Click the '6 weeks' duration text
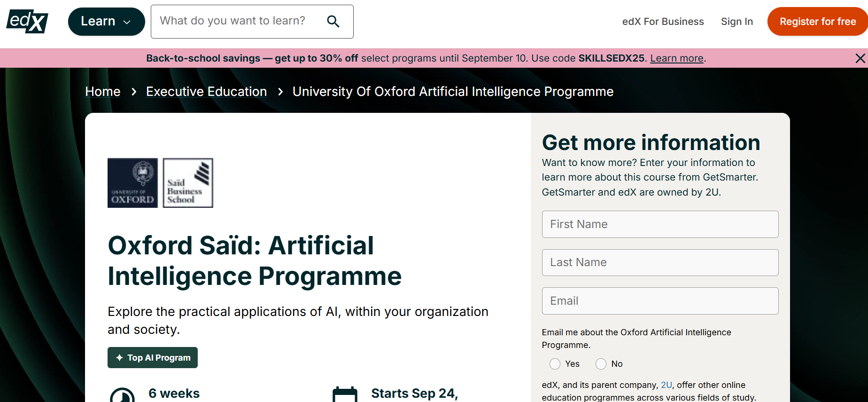Screen dimensions: 868x402 pos(174,394)
